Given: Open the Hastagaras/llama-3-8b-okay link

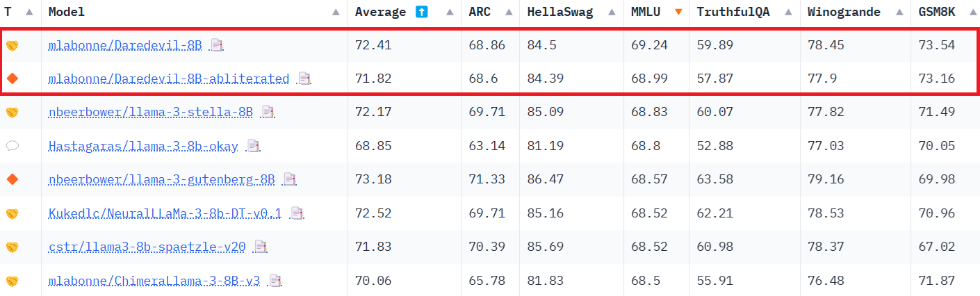Looking at the screenshot, I should pos(143,146).
